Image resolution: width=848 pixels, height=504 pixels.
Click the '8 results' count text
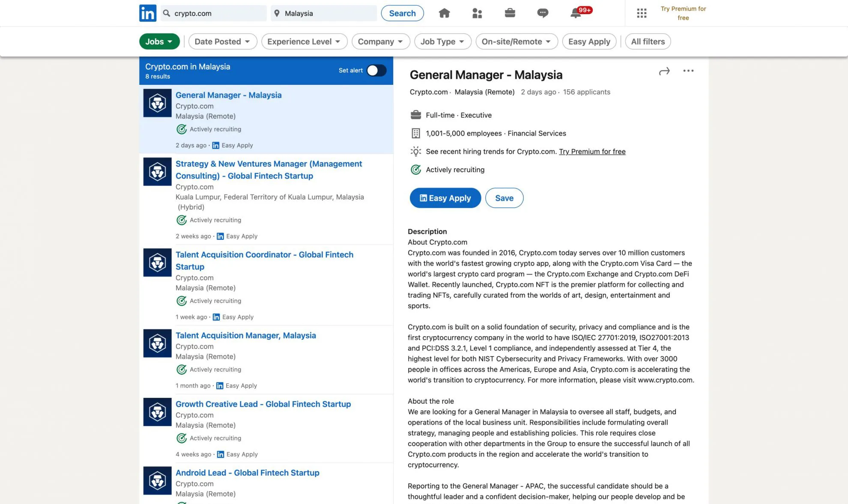[x=158, y=77]
